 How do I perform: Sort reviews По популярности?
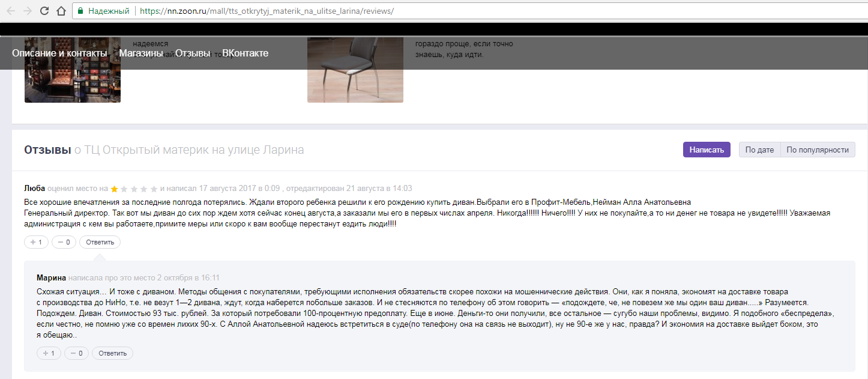point(818,150)
